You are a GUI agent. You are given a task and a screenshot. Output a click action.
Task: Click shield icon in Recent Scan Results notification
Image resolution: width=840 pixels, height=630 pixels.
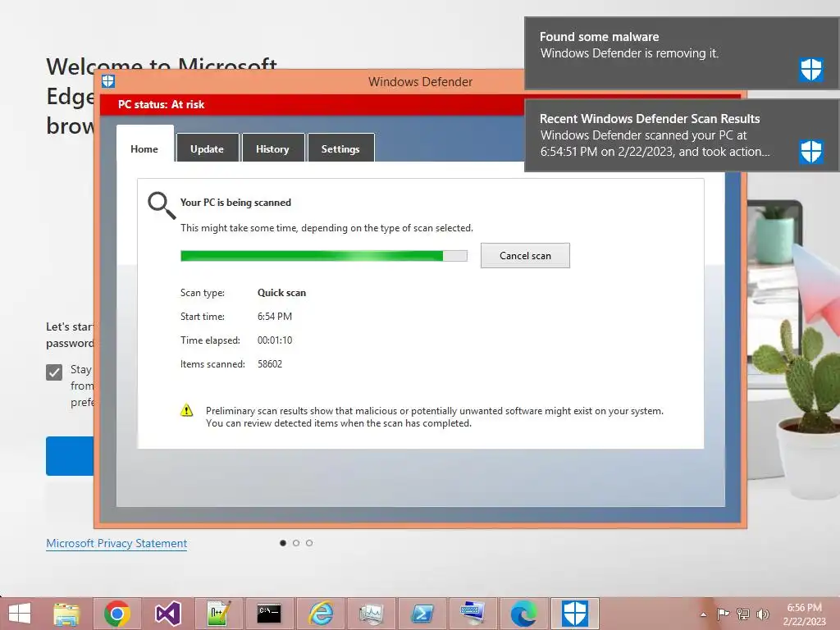tap(811, 152)
